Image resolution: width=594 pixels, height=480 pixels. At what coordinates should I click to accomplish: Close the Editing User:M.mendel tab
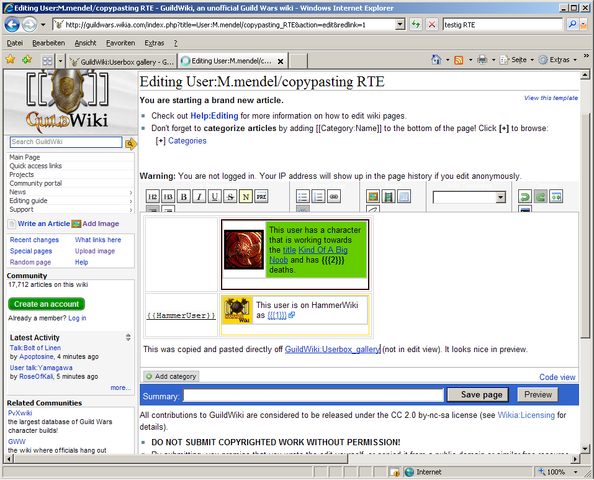pyautogui.click(x=280, y=61)
